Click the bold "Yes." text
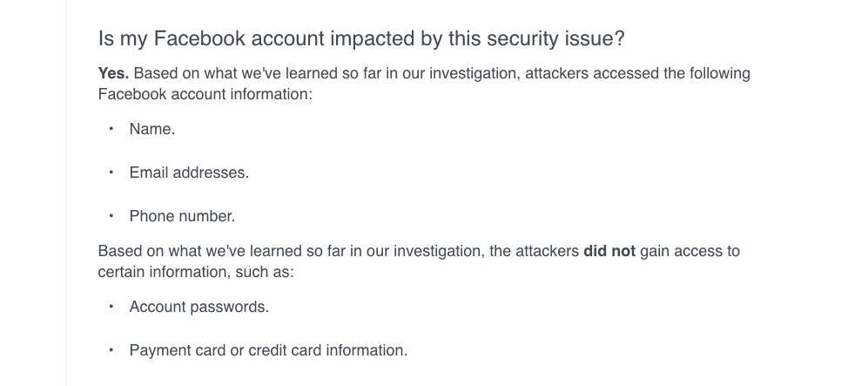Image resolution: width=868 pixels, height=386 pixels. pyautogui.click(x=113, y=74)
